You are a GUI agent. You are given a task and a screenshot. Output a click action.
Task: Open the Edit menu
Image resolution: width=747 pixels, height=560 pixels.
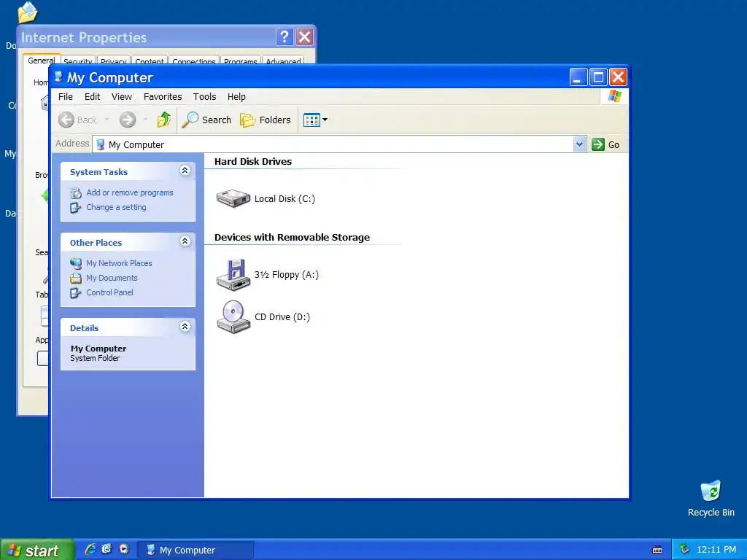[x=92, y=97]
